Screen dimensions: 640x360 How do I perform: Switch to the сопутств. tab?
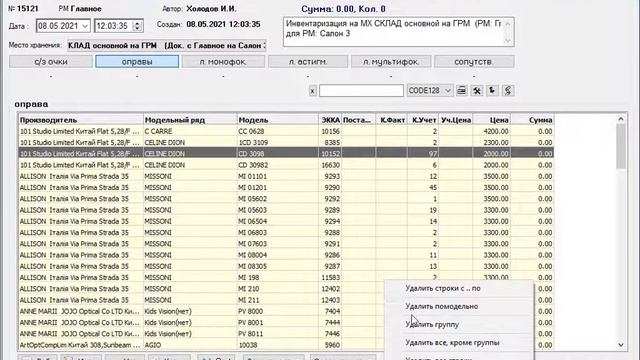[474, 62]
